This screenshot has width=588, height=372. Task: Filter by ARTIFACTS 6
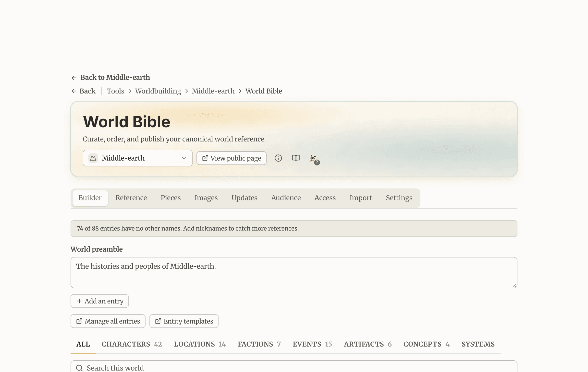pyautogui.click(x=368, y=344)
